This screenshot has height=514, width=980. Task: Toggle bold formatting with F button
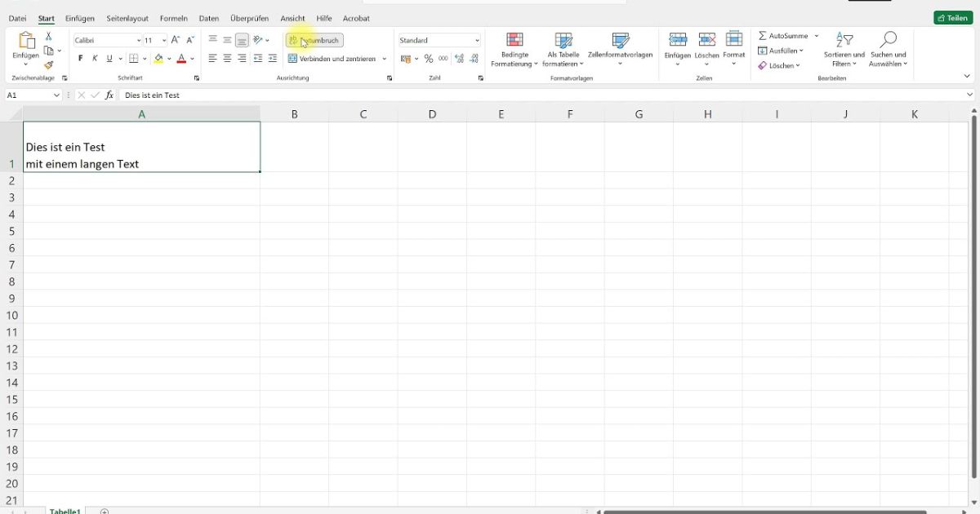pos(80,59)
